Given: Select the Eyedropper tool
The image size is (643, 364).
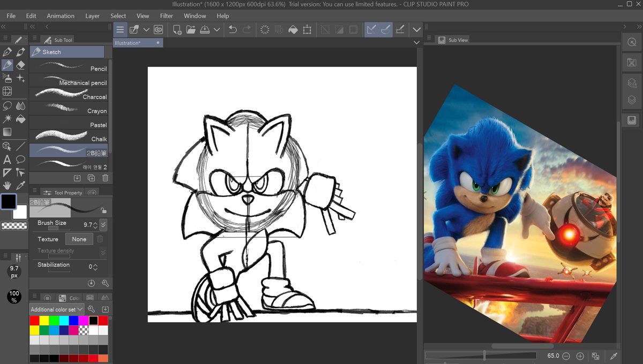Looking at the screenshot, I should tap(21, 186).
